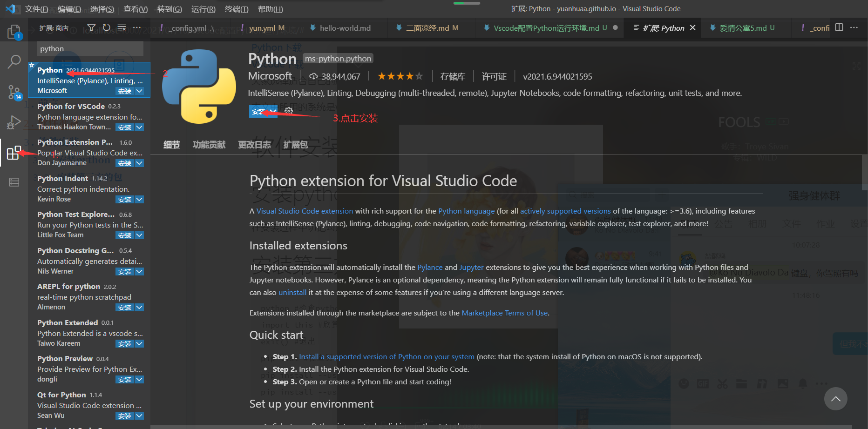Viewport: 868px width, 429px height.
Task: Expand install dropdown for Python for VSCode
Action: 139,127
